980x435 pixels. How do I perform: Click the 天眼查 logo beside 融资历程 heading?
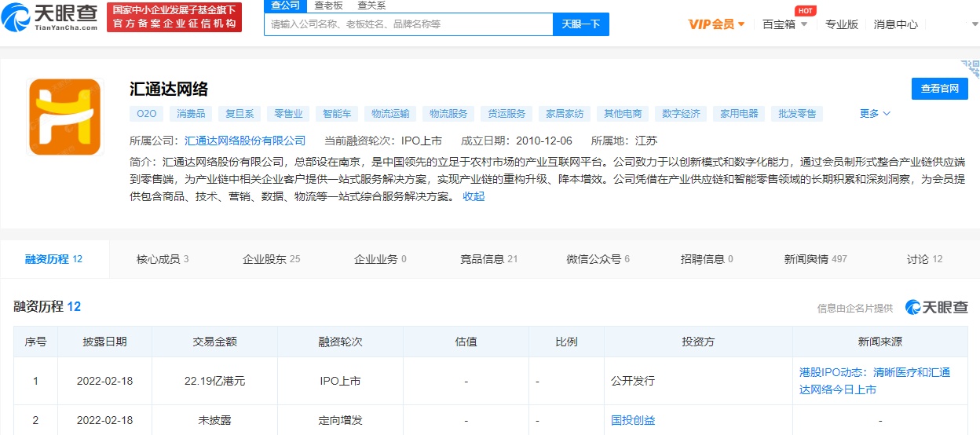936,307
